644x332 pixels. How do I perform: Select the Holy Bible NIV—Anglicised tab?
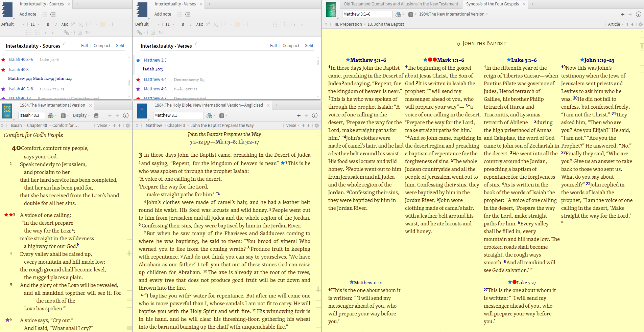coord(209,105)
